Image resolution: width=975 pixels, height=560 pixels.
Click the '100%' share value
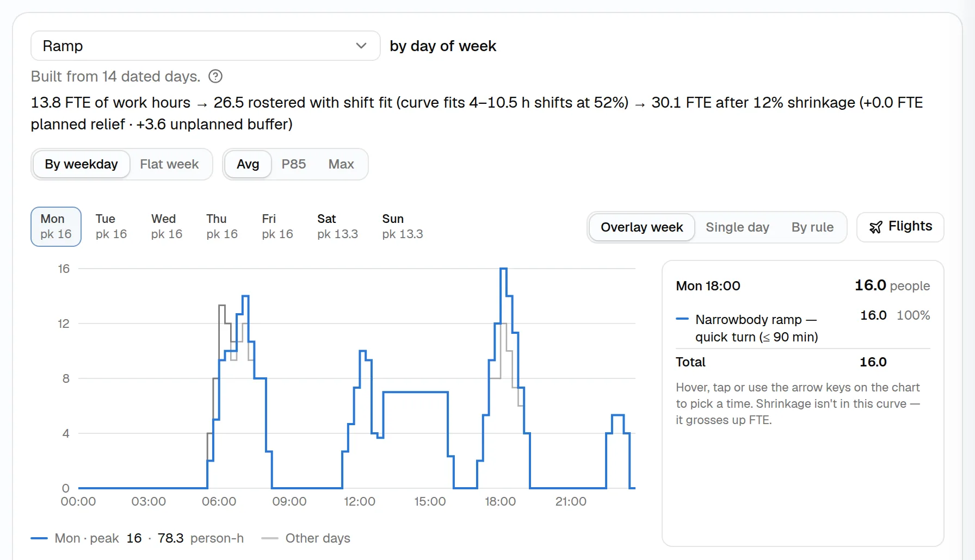913,315
